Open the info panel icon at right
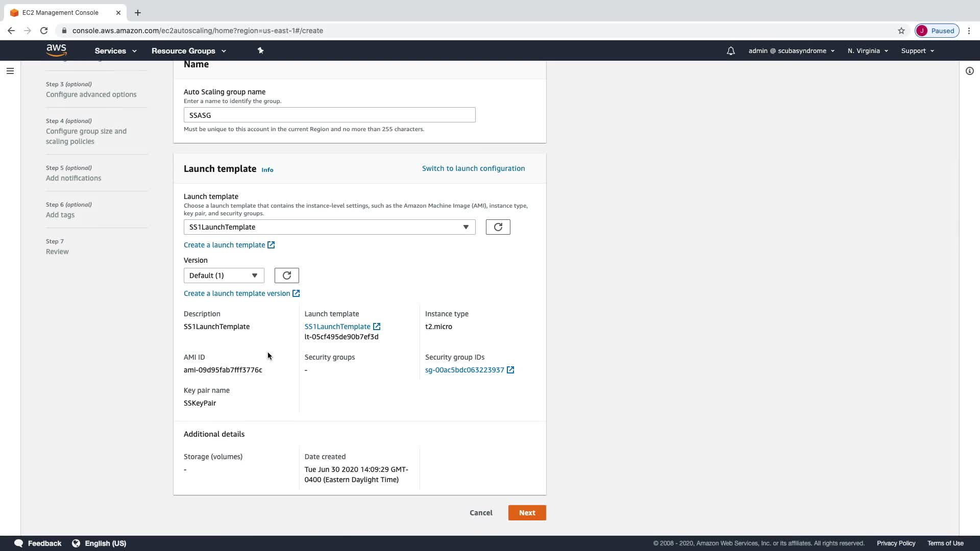Screen dimensions: 980x551 [969, 71]
